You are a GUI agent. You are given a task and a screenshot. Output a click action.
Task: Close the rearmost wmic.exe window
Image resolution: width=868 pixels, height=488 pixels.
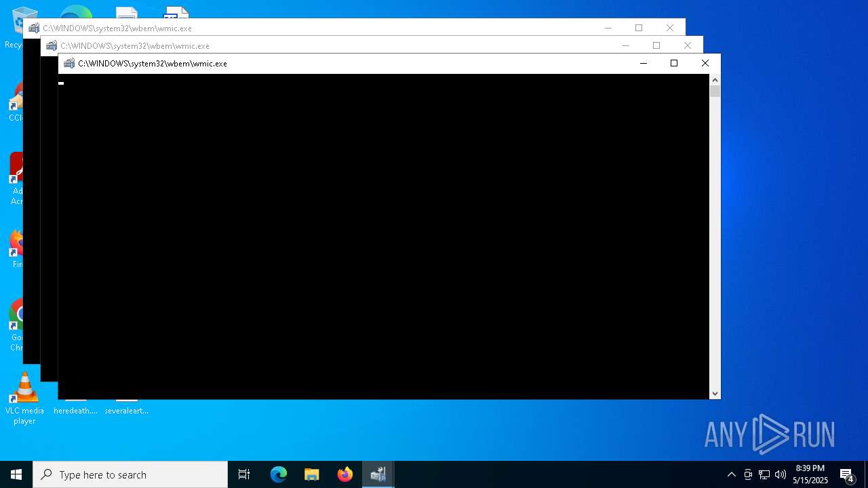tap(670, 28)
